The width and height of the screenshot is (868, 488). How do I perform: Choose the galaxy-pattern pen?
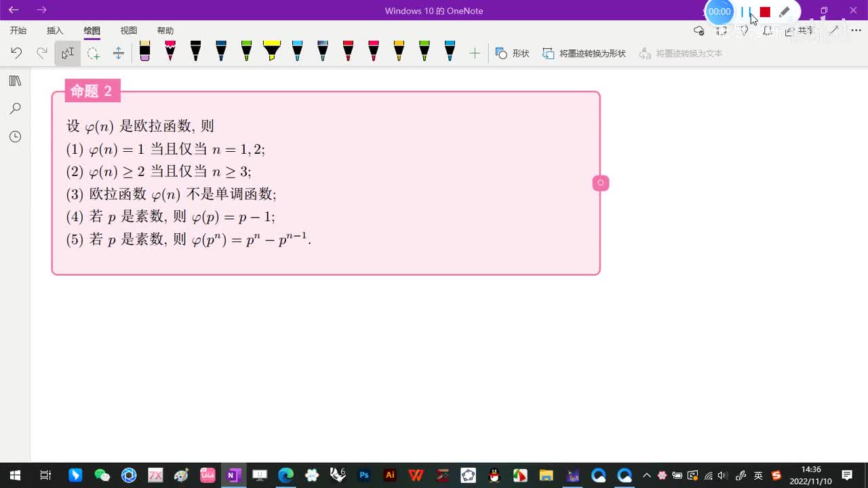point(323,51)
